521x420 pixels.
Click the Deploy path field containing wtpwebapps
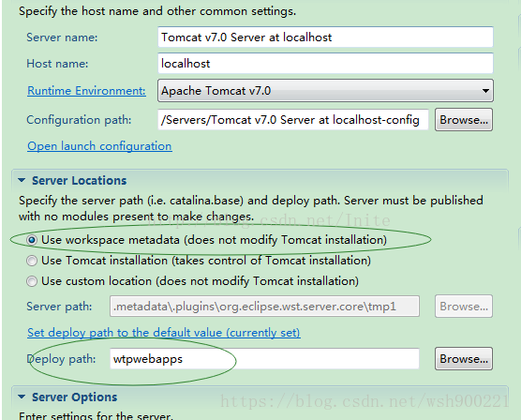coord(264,359)
